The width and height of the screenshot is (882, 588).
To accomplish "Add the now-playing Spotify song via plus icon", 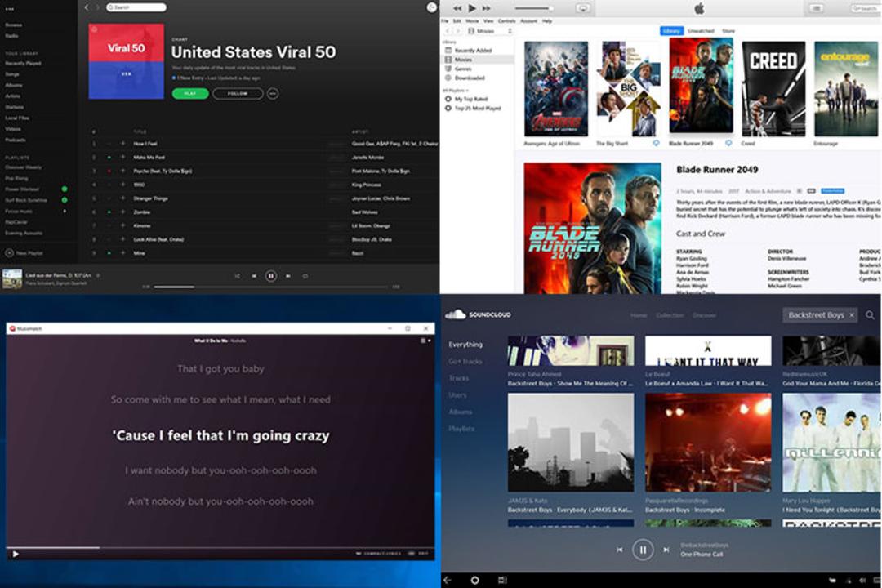I will [98, 276].
